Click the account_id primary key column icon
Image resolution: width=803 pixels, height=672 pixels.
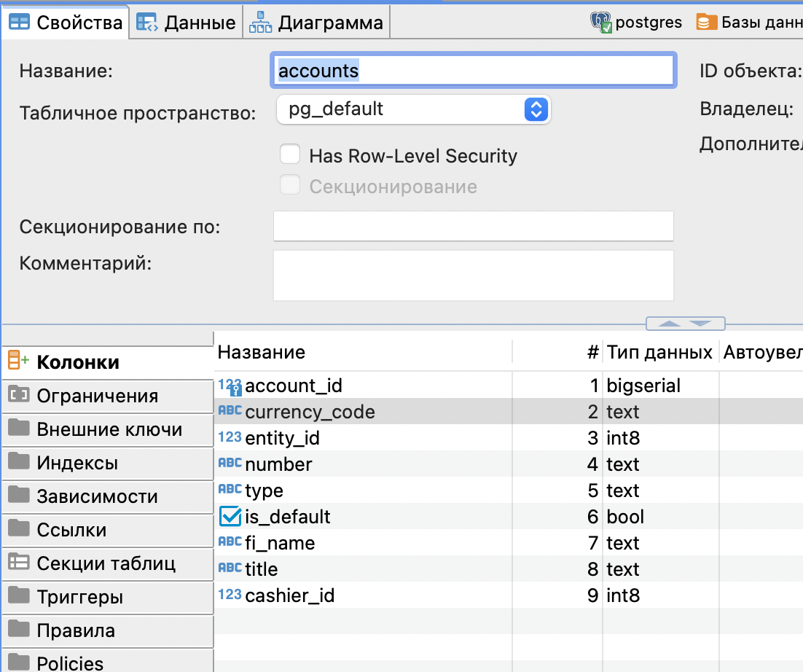[230, 386]
